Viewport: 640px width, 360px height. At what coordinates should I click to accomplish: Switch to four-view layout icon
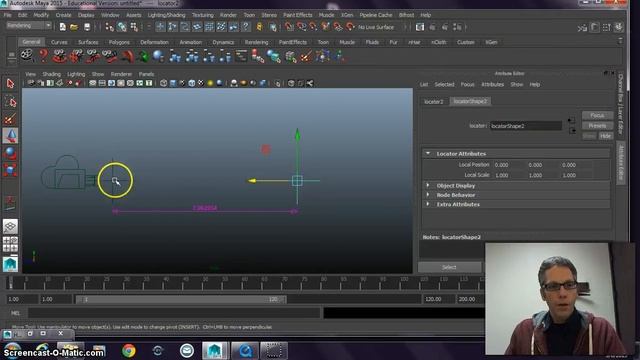click(x=10, y=244)
